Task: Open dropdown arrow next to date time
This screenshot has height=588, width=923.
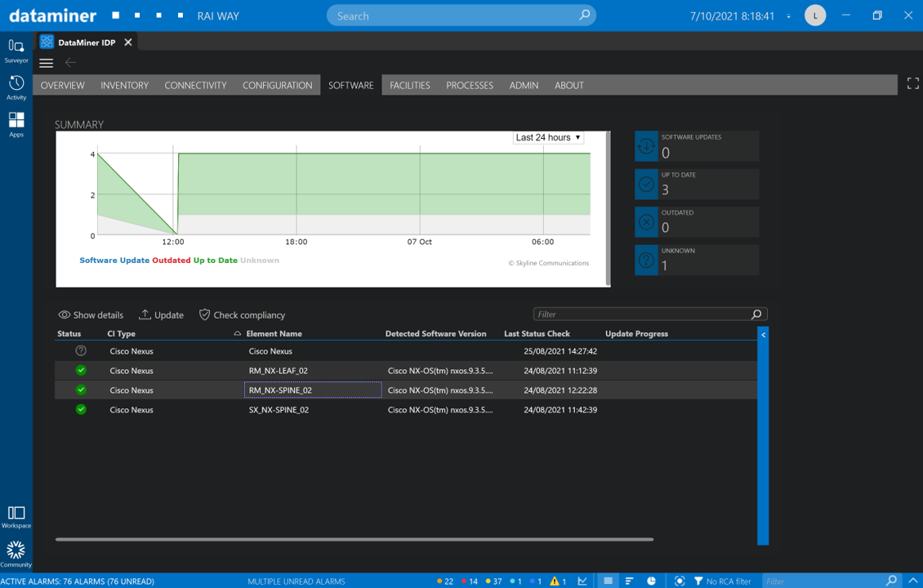Action: [x=788, y=16]
